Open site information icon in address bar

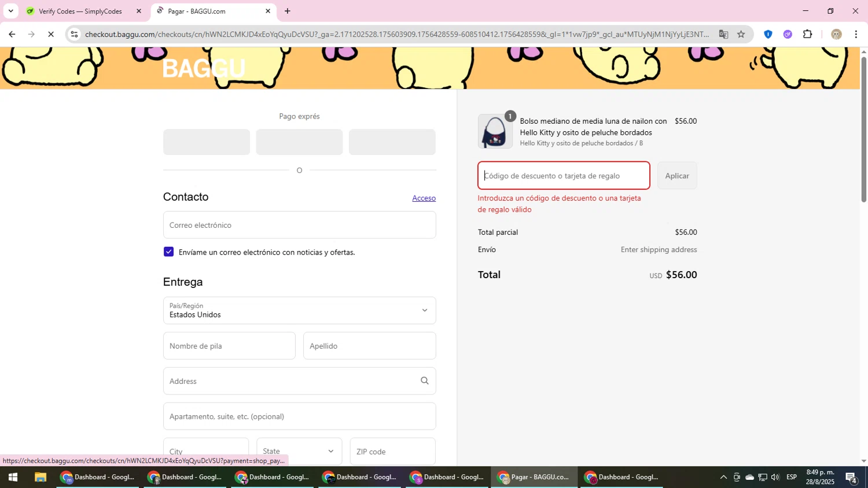point(74,34)
